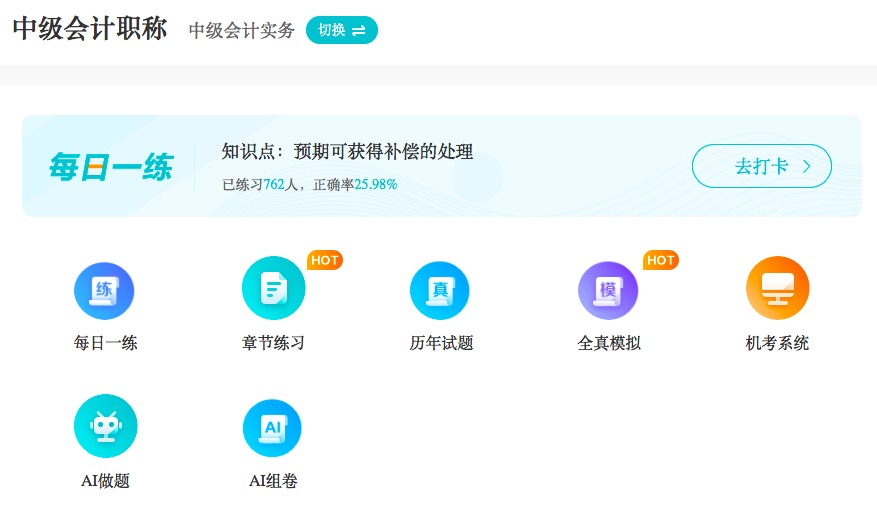877x508 pixels.
Task: Click the 每日一练 label under blue icon
Action: [105, 343]
